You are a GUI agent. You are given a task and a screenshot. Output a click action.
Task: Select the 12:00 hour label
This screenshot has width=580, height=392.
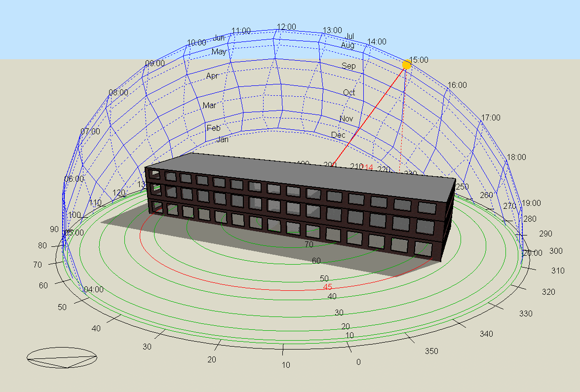(x=286, y=27)
